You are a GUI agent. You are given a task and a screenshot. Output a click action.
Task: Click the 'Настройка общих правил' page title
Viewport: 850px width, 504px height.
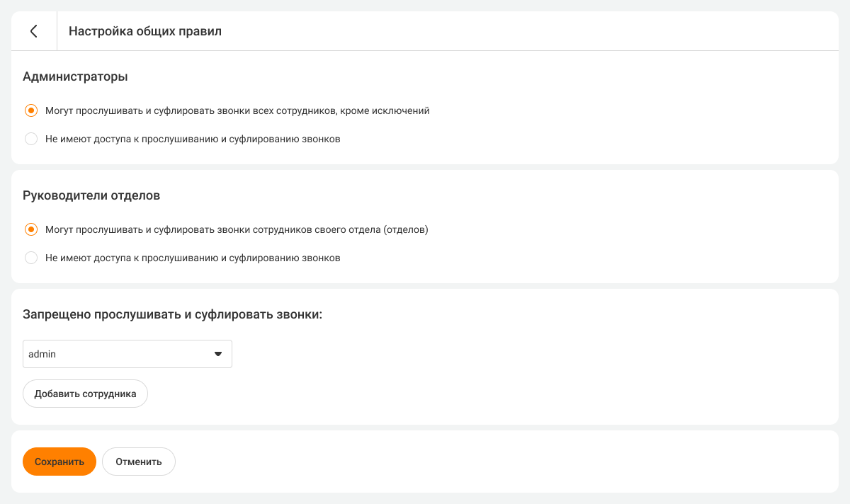[145, 31]
